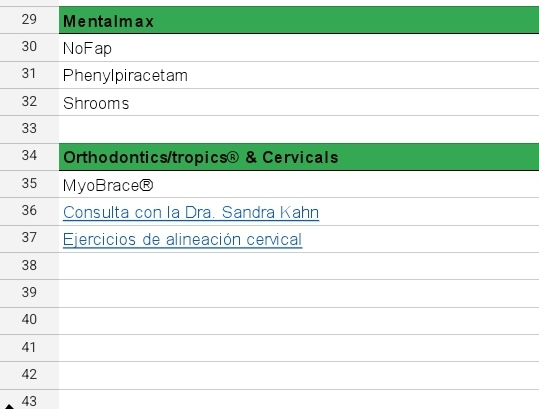This screenshot has height=409, width=539.
Task: Select row header 36
Action: click(x=29, y=211)
